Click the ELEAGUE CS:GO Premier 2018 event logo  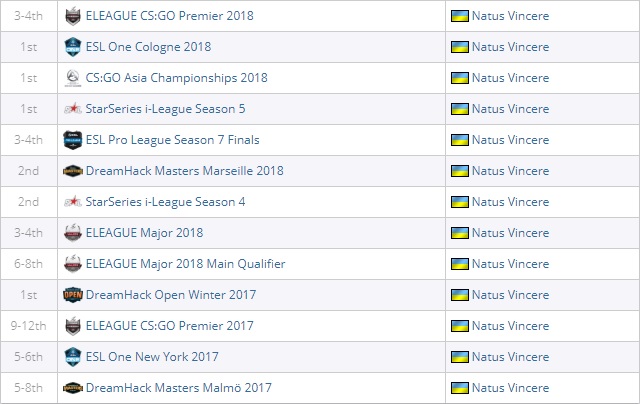[x=73, y=16]
